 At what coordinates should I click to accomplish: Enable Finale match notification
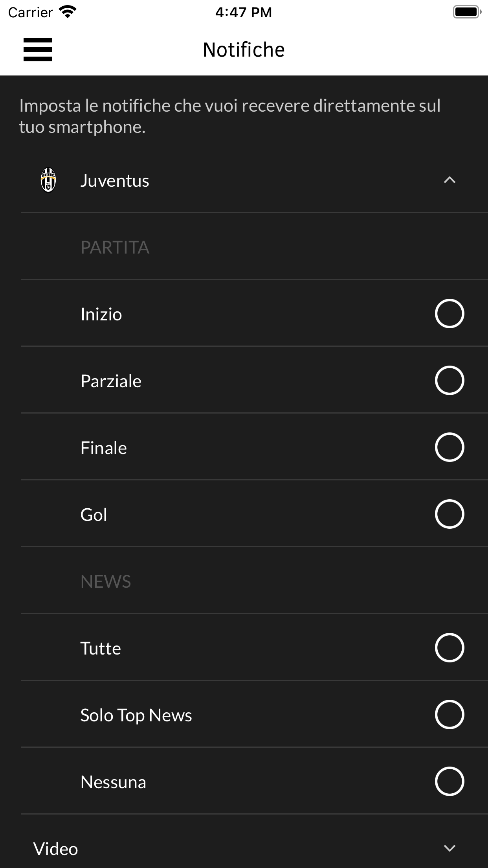pos(449,447)
